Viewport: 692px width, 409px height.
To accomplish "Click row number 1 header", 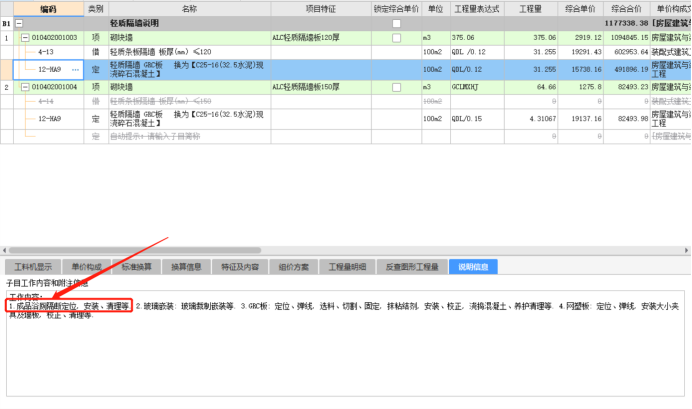I will (7, 38).
